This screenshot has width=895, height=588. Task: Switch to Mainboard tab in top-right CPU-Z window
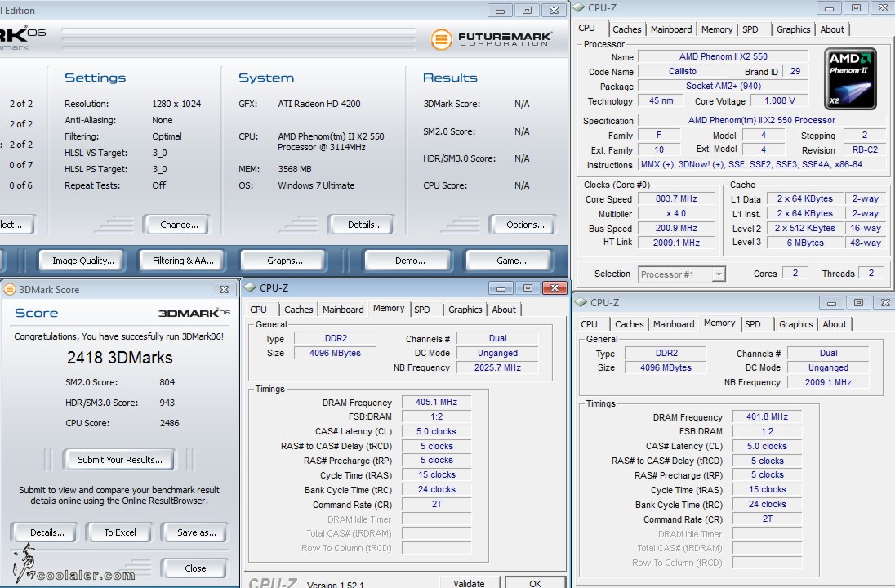click(x=671, y=29)
